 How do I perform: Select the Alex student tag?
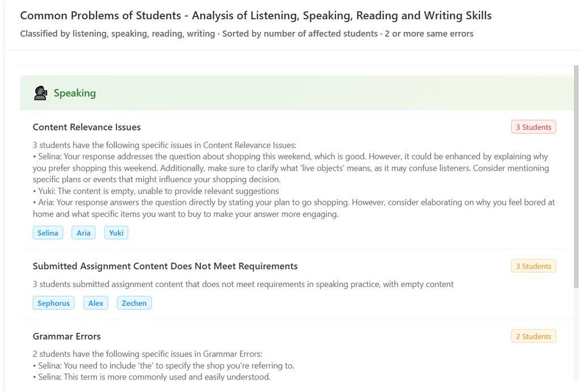pos(95,302)
